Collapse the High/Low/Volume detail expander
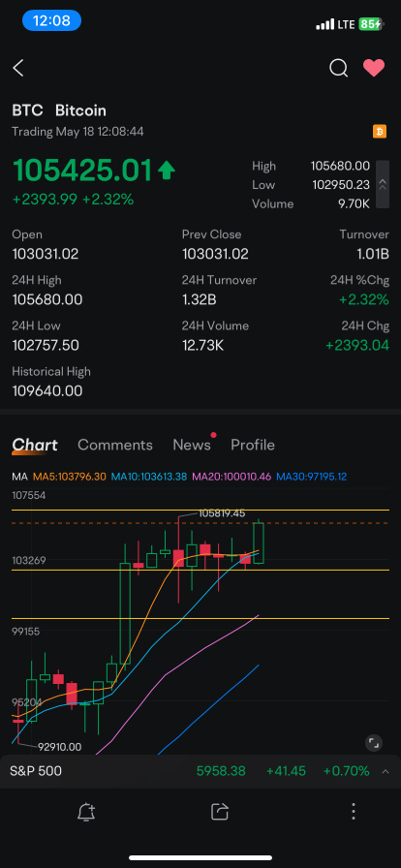Image resolution: width=401 pixels, height=868 pixels. coord(383,184)
